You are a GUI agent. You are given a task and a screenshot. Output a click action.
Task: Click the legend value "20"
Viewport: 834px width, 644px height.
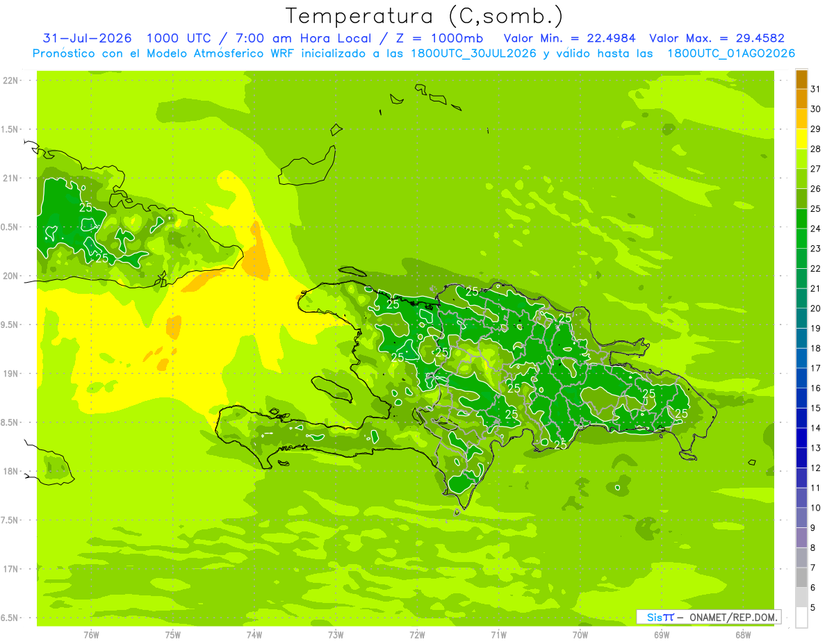click(815, 308)
